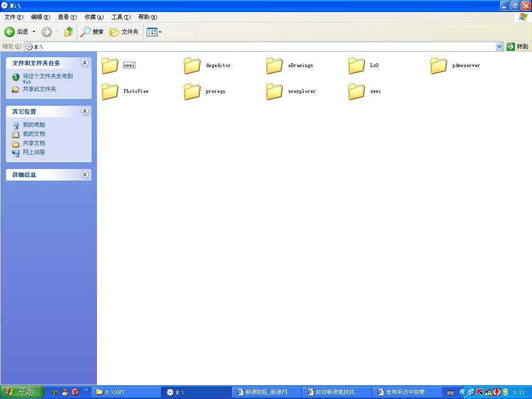This screenshot has height=399, width=532.
Task: Open Network Neighborhood (网上邻居) link
Action: pos(34,152)
